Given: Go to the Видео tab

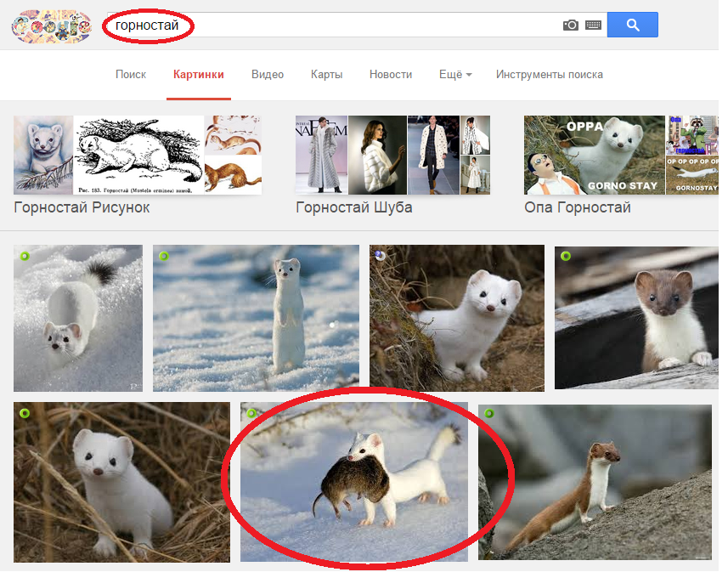Looking at the screenshot, I should (268, 75).
